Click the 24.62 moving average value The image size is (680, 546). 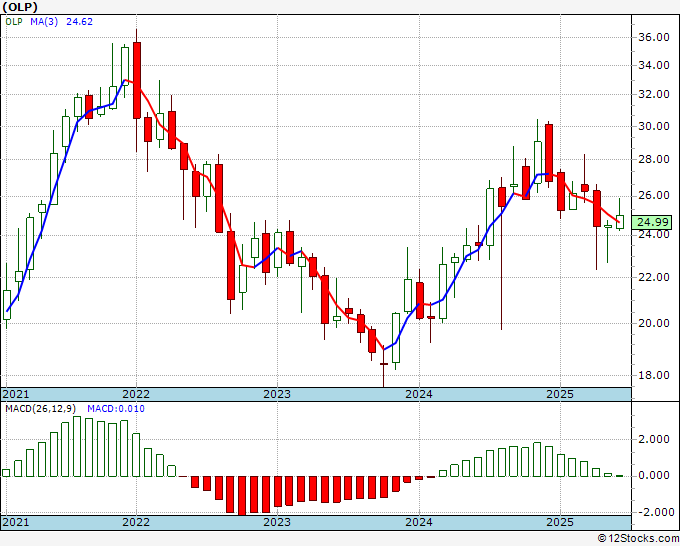[79, 22]
